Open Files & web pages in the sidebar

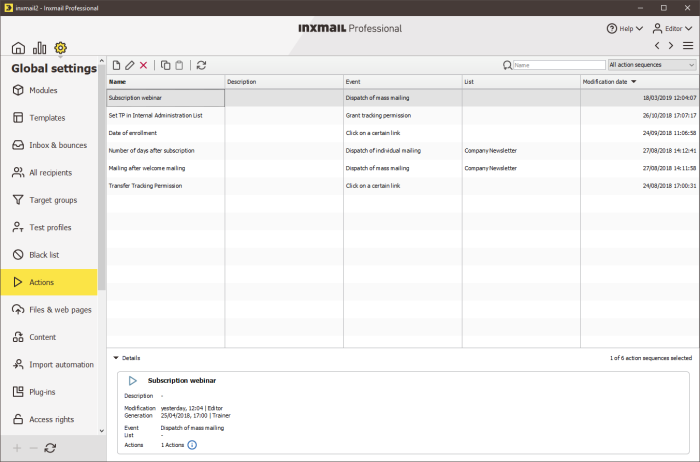pos(49,310)
